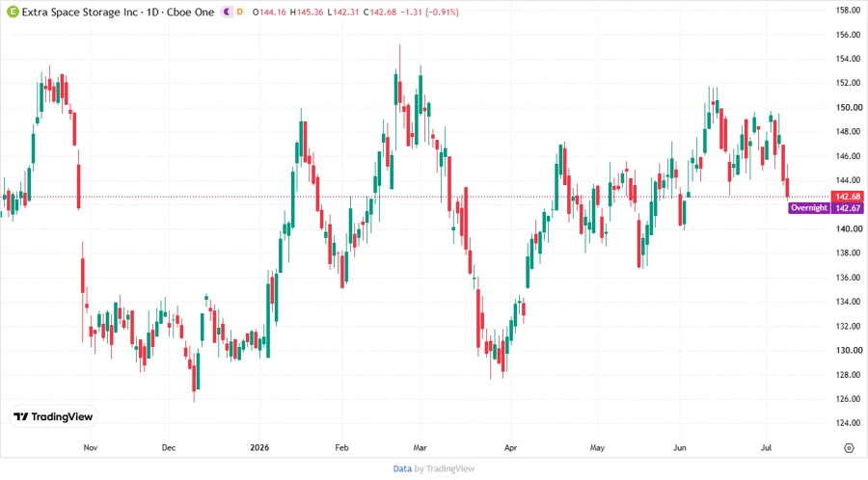Click the purple moon overnight session icon
868x480 pixels.
coord(227,12)
